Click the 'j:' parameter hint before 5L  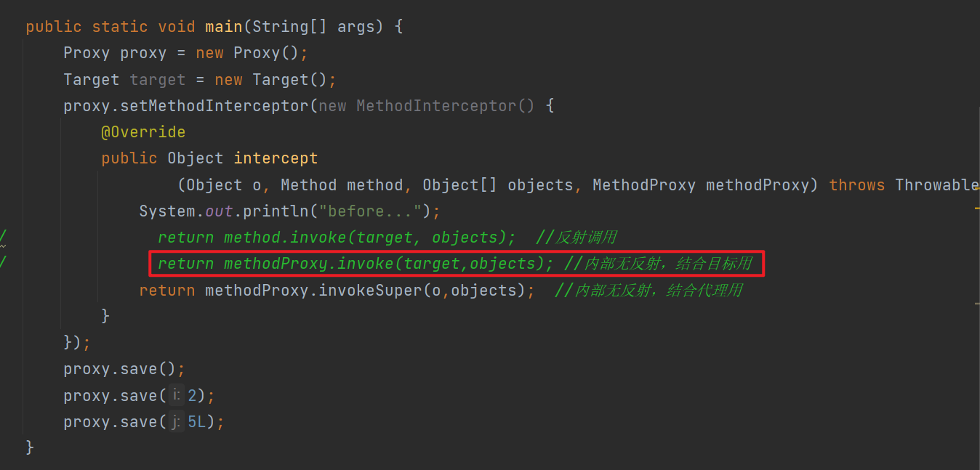[x=177, y=421]
